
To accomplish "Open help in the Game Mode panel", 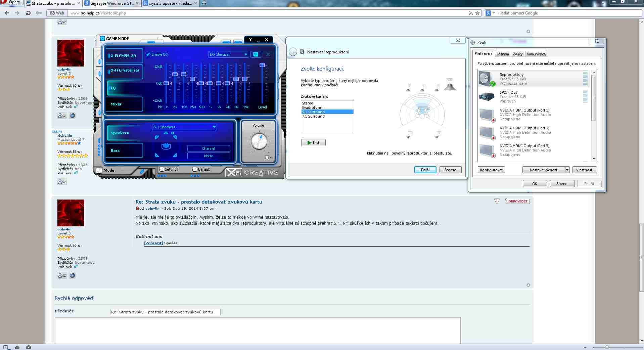I will pos(250,40).
